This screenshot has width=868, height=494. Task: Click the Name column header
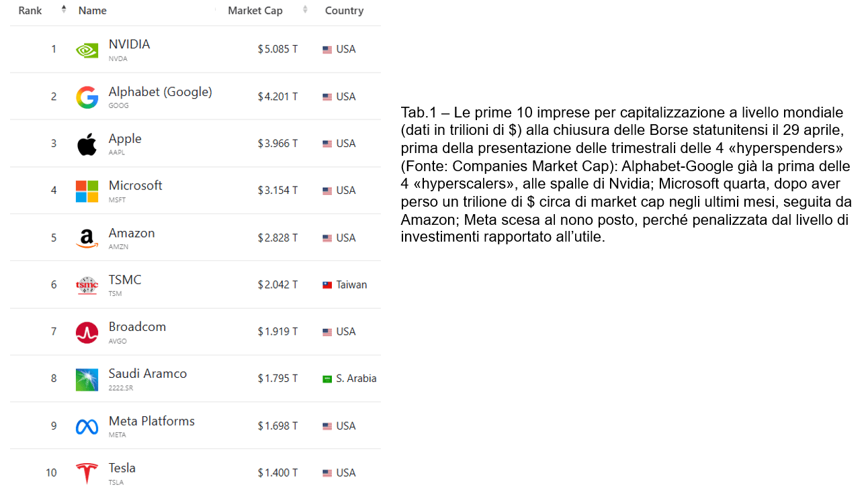pos(92,11)
